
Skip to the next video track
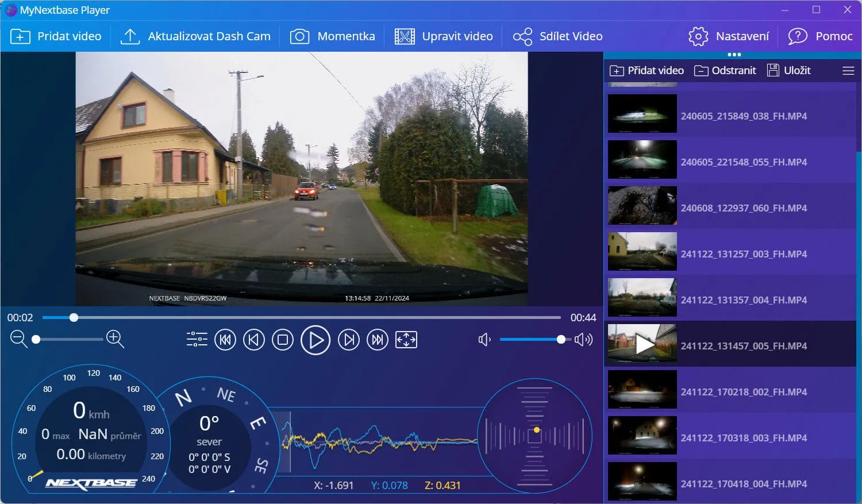click(x=377, y=340)
